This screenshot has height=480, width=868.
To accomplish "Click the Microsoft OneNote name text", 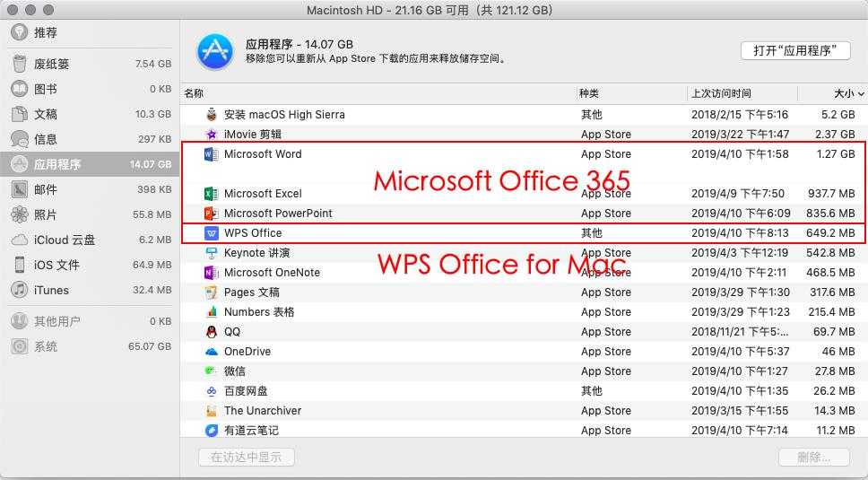I will pyautogui.click(x=272, y=273).
